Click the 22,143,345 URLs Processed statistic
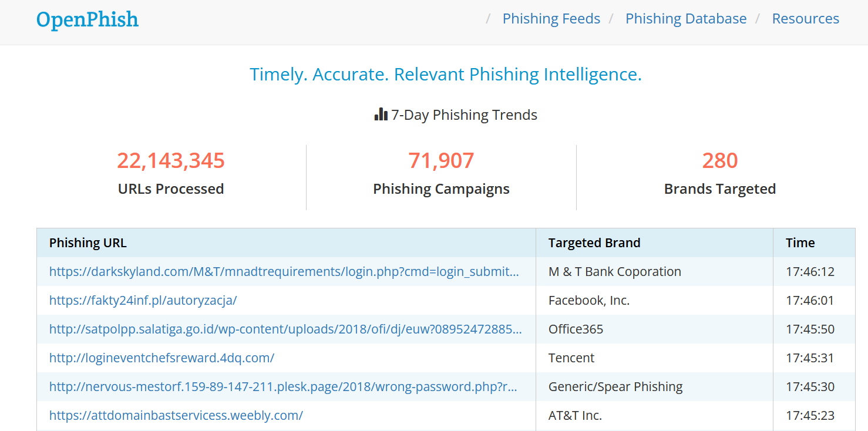Screen dimensions: 868x431 coord(171,160)
